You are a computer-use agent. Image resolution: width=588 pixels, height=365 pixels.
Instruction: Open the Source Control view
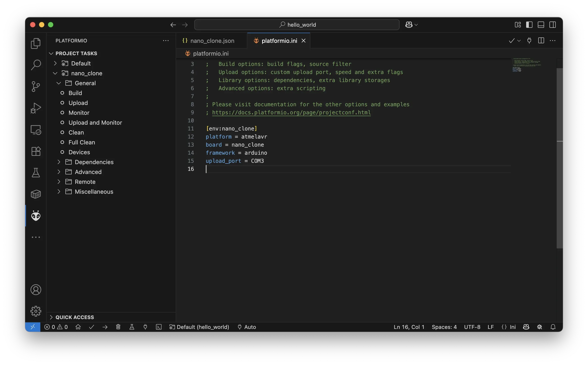pyautogui.click(x=36, y=86)
